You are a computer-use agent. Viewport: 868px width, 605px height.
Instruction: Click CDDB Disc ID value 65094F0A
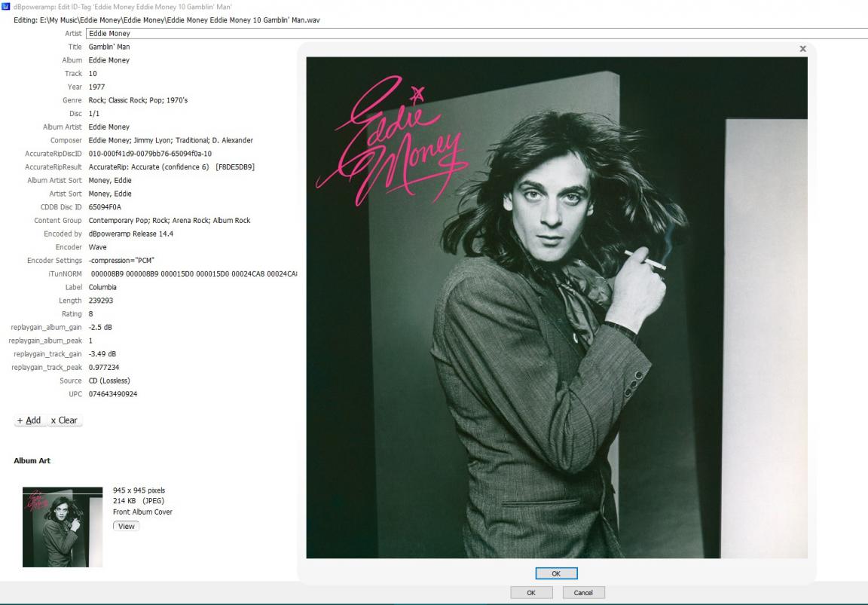point(105,207)
